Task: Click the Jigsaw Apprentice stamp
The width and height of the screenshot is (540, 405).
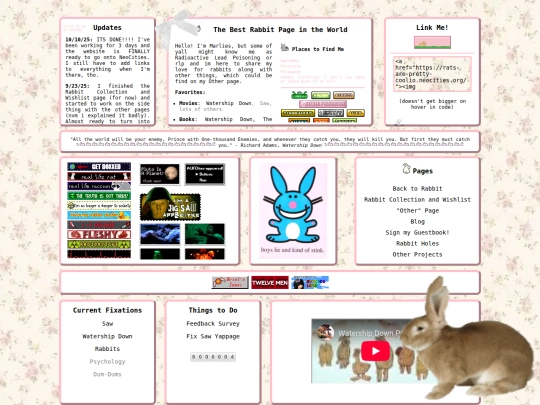Action: [x=170, y=204]
